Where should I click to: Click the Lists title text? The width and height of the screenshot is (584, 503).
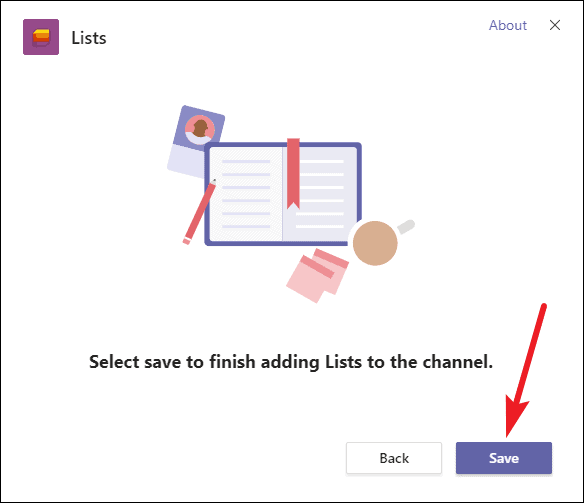[89, 38]
